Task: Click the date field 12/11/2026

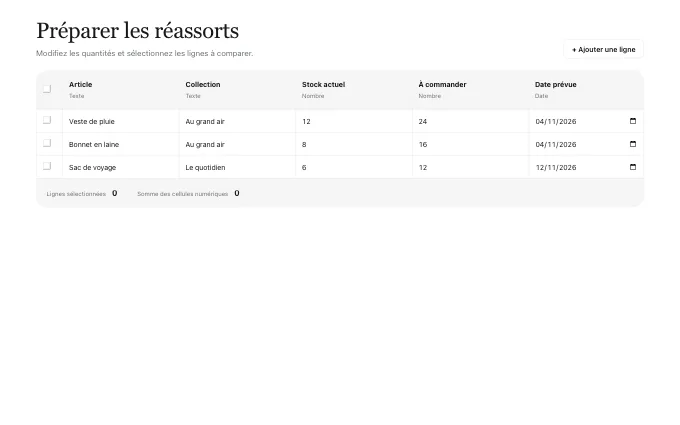Action: click(586, 167)
